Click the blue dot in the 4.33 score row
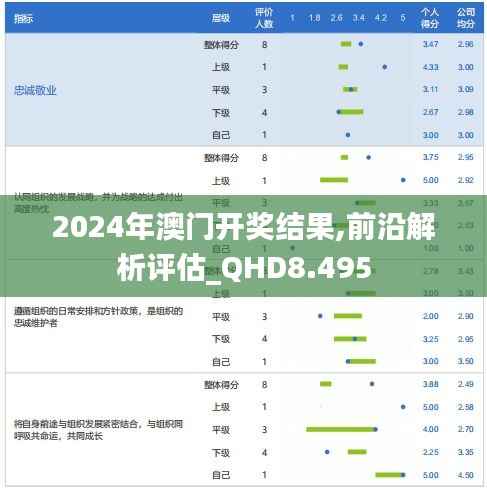 (x=384, y=67)
